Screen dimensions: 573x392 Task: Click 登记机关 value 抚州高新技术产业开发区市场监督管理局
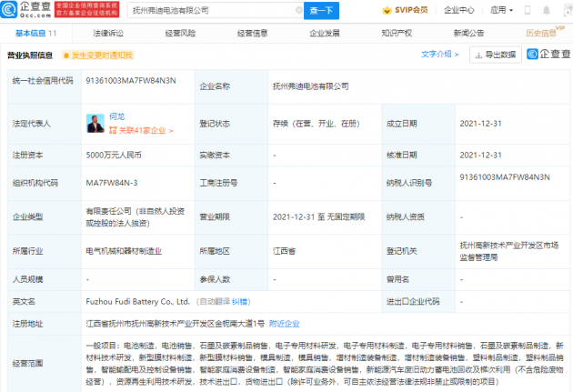click(x=509, y=251)
